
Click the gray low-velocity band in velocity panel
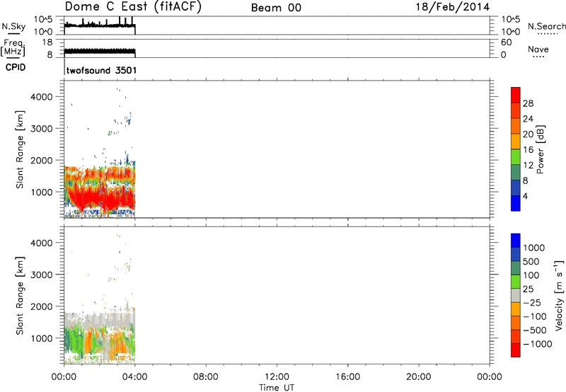click(101, 320)
